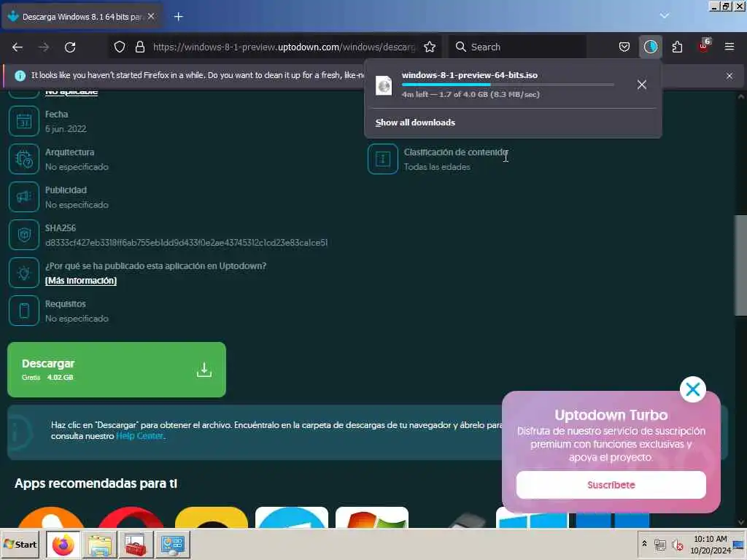
Task: Click the date 6 jun. 2022
Action: (x=66, y=129)
